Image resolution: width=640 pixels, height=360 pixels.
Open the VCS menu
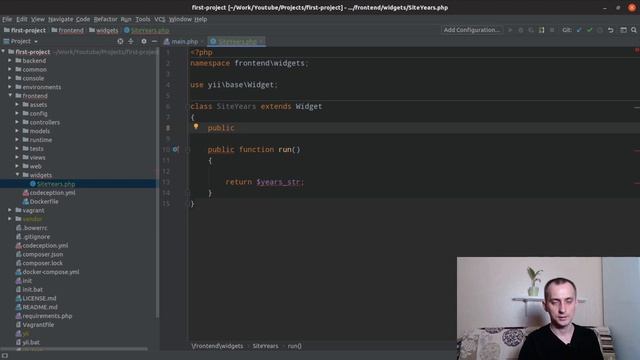(160, 19)
